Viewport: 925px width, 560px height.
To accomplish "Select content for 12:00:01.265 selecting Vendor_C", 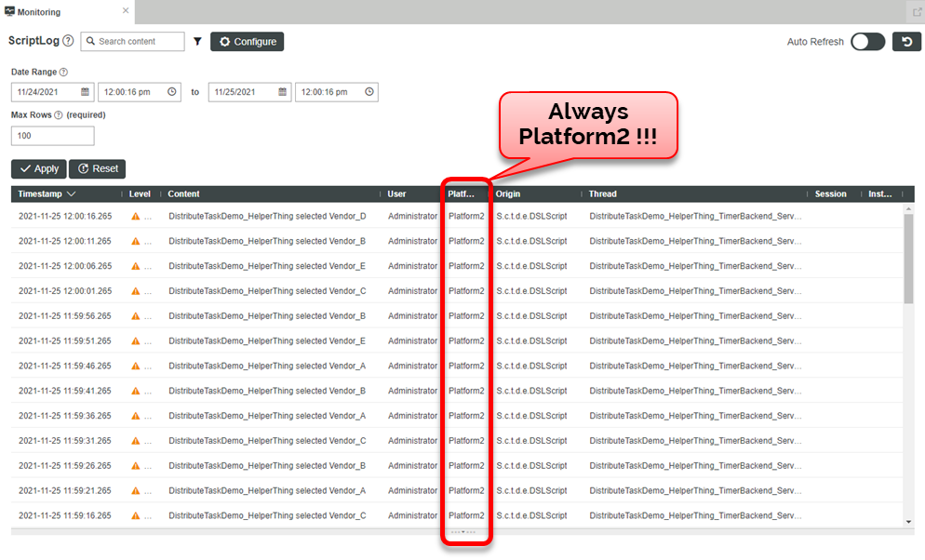I will pyautogui.click(x=267, y=291).
